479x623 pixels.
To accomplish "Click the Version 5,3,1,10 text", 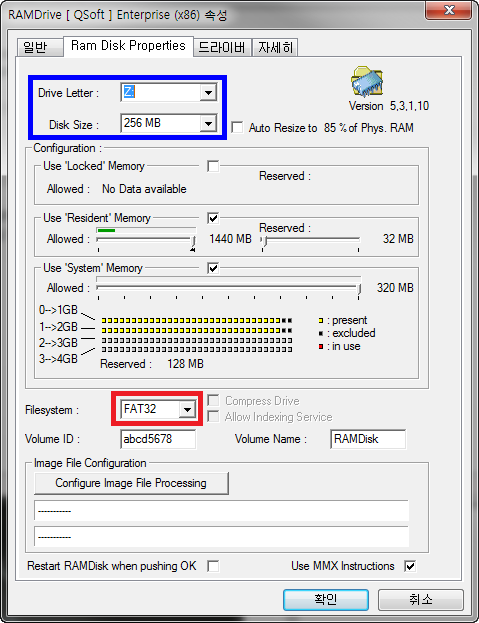I will coord(389,106).
